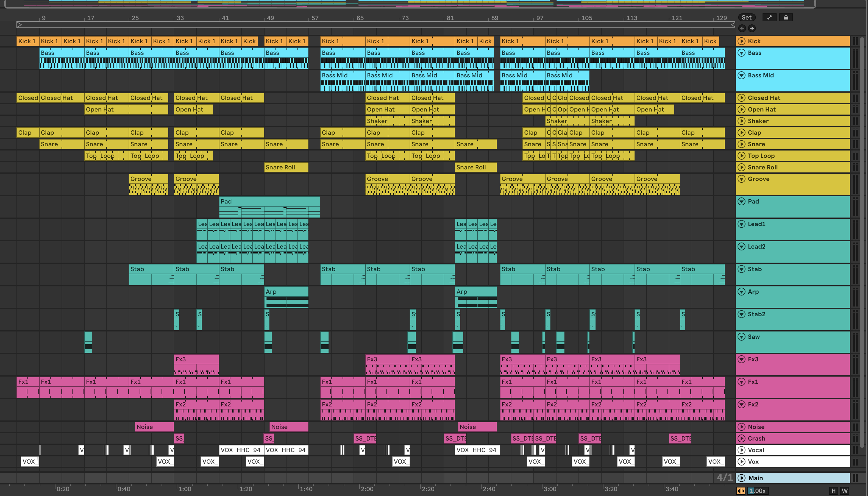The image size is (868, 496).
Task: Unfold the Main track arrow
Action: coord(741,478)
